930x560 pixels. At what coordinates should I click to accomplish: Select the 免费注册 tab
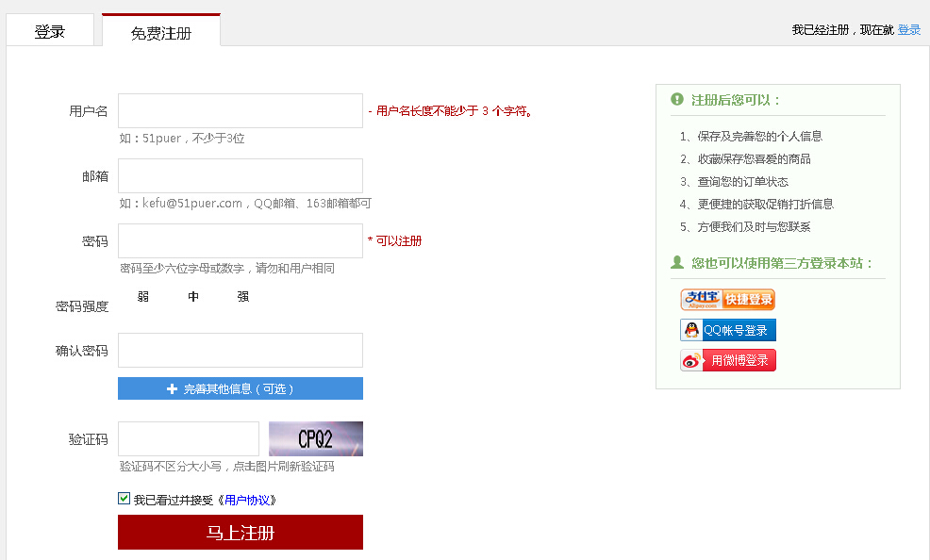(x=160, y=31)
